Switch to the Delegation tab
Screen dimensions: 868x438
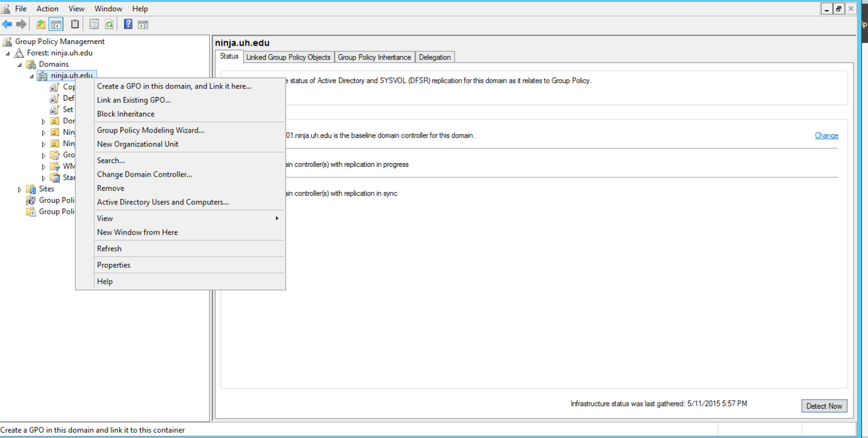[435, 57]
